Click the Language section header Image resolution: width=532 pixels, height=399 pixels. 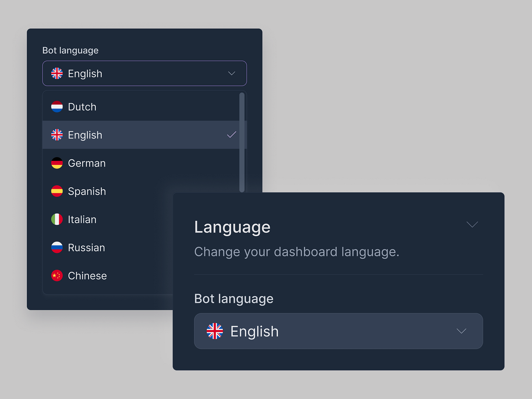232,227
